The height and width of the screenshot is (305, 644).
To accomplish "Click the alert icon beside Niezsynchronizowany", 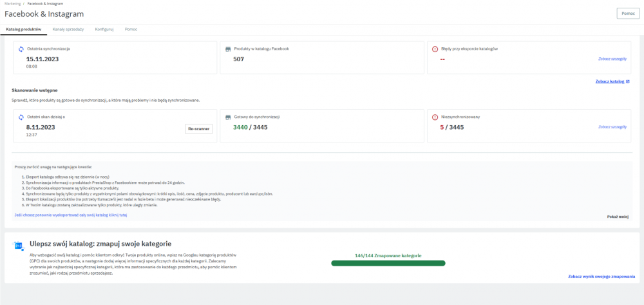I will click(435, 117).
